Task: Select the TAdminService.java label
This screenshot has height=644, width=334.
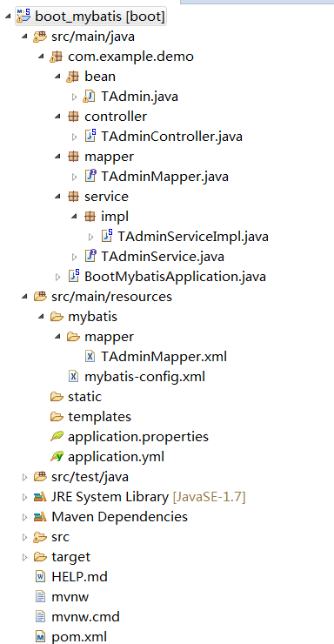Action: pyautogui.click(x=163, y=257)
